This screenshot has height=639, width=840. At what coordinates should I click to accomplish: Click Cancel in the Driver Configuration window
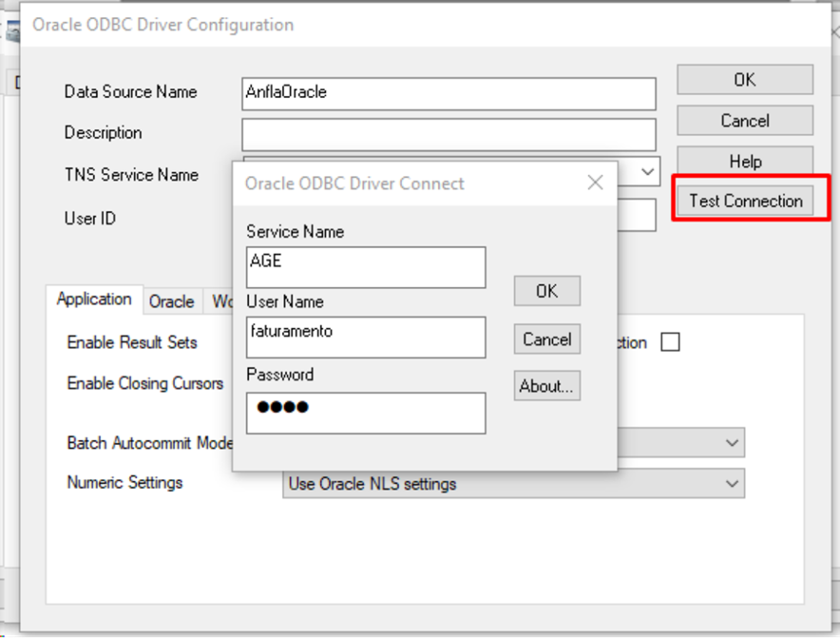tap(745, 121)
